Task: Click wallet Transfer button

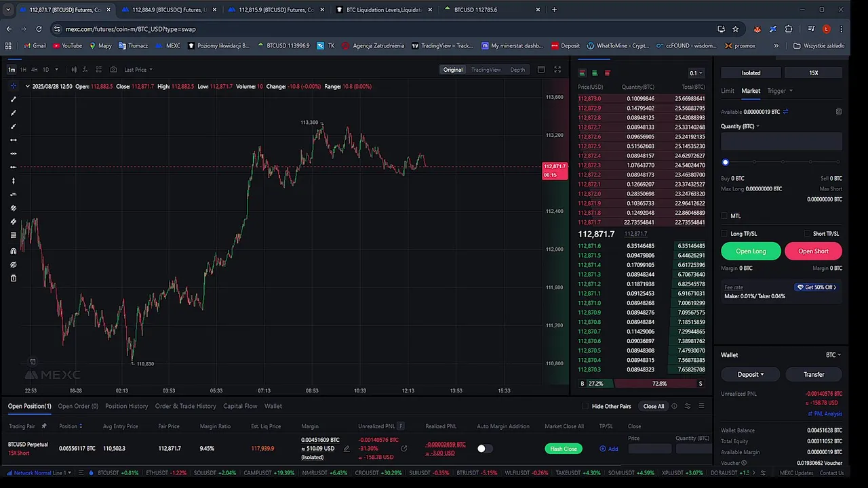Action: pos(814,374)
